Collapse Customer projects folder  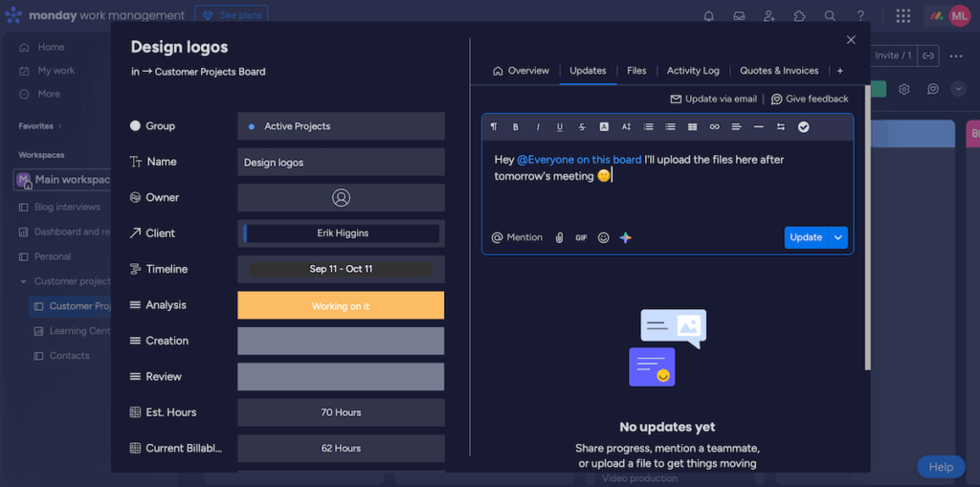click(x=23, y=281)
